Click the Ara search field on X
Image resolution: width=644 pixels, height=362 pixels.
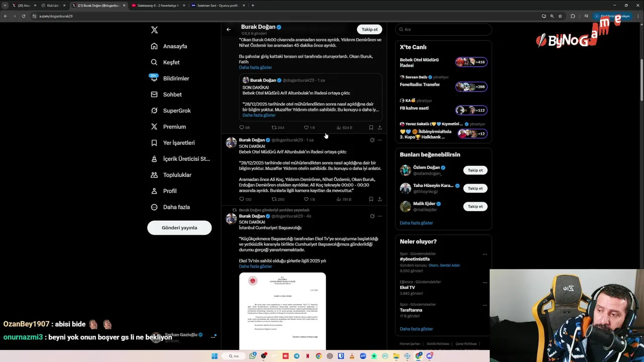click(x=443, y=29)
